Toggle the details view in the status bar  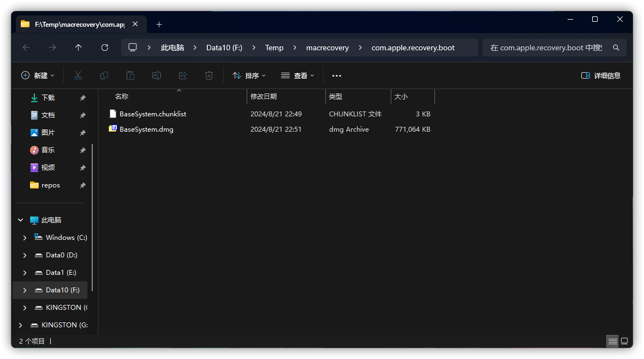point(612,340)
